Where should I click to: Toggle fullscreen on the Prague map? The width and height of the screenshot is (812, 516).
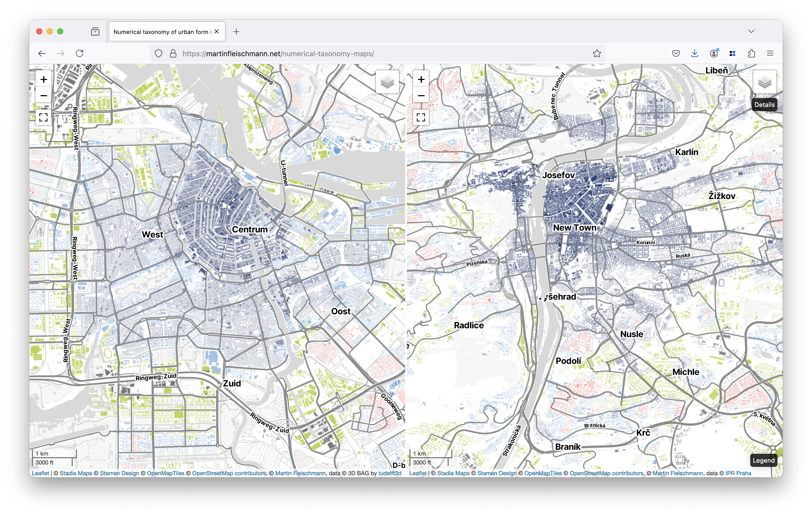tap(421, 117)
